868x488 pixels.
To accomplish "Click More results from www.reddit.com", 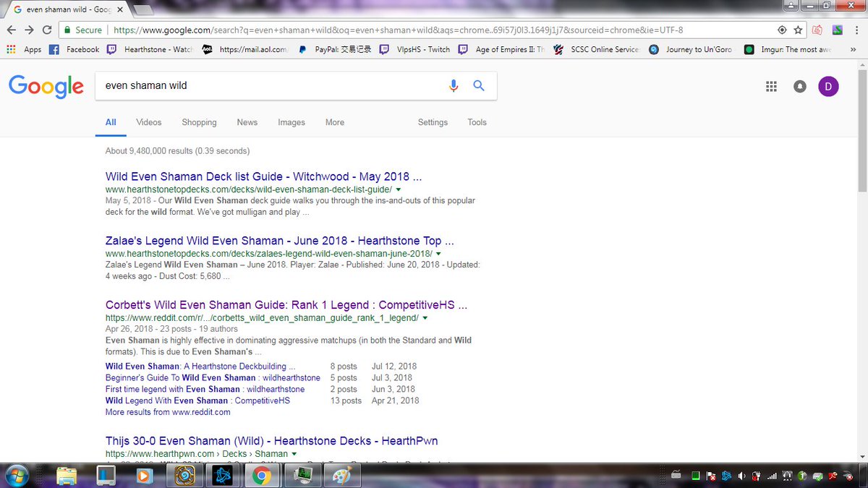I will click(168, 412).
